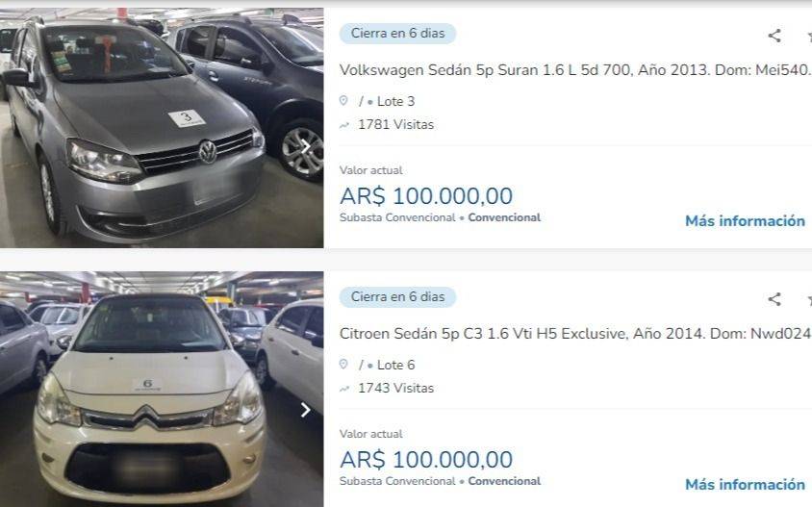Click the location pin beside Lote 6
The height and width of the screenshot is (507, 812).
tap(343, 364)
